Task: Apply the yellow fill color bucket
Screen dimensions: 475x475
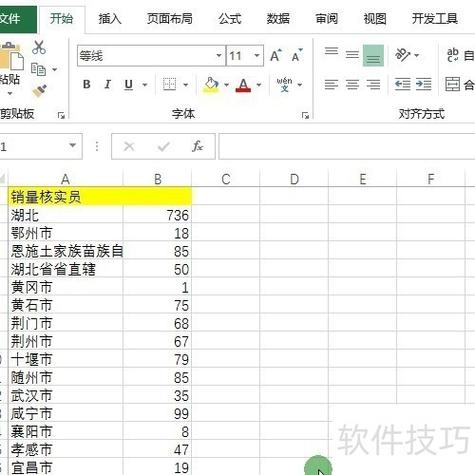Action: pos(211,85)
